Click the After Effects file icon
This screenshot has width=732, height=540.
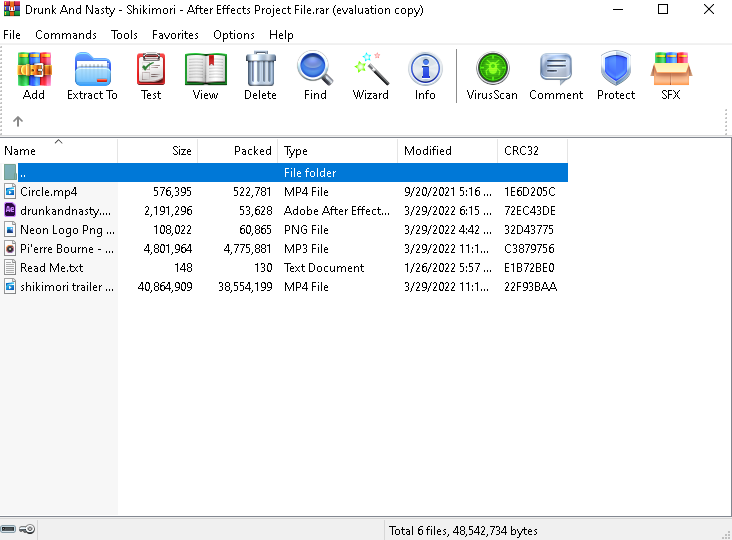point(10,210)
